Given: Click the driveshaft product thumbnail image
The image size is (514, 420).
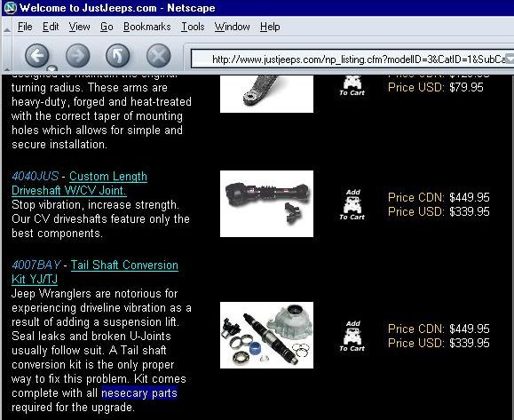Looking at the screenshot, I should click(266, 203).
